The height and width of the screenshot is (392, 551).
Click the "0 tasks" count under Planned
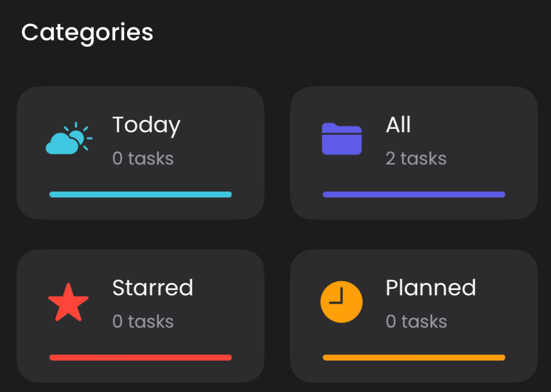[x=416, y=322]
